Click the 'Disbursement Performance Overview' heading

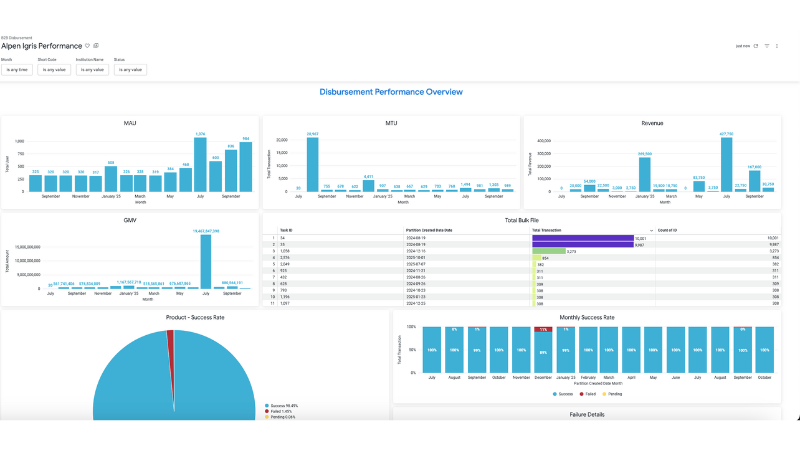(x=391, y=92)
